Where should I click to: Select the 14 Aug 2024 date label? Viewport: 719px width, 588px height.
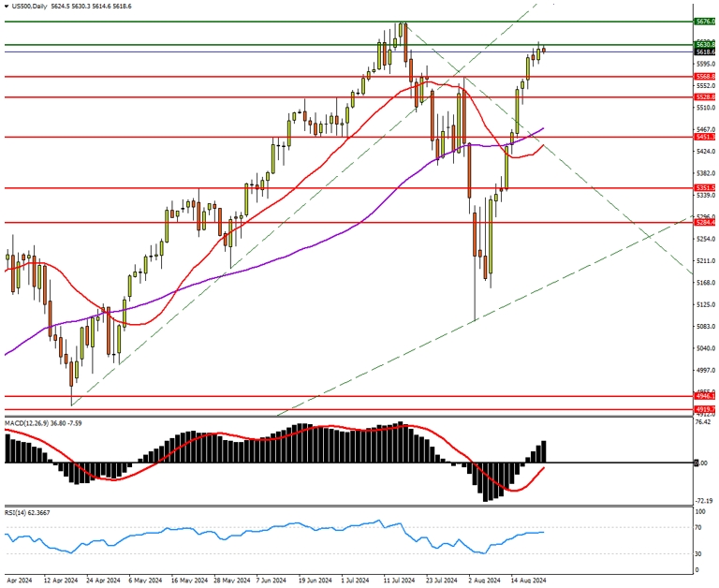526,581
